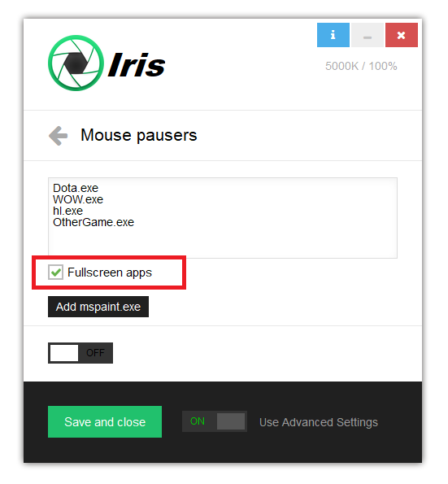Click the green Iris shutter logo
Viewport: 448px width, 484px height.
click(76, 63)
